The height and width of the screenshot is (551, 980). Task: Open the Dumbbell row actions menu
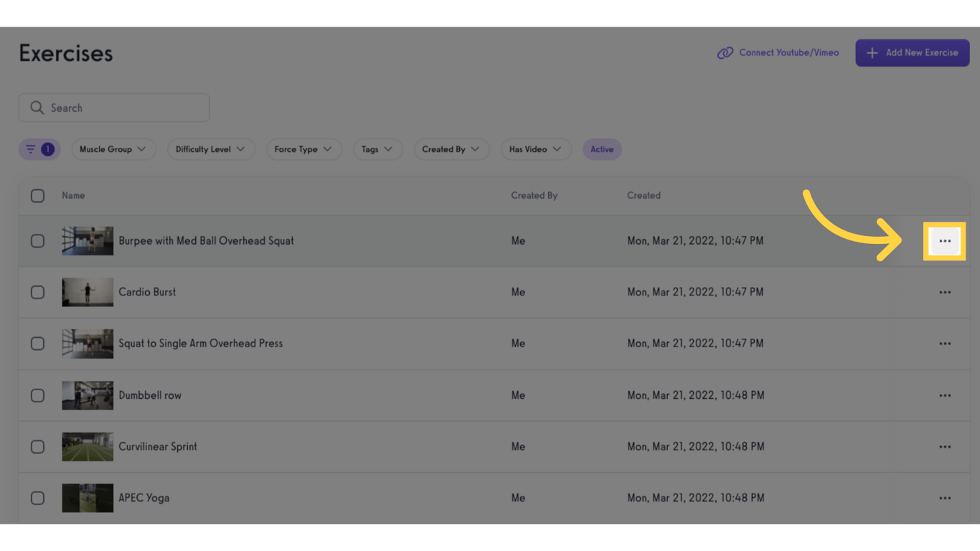pyautogui.click(x=945, y=395)
